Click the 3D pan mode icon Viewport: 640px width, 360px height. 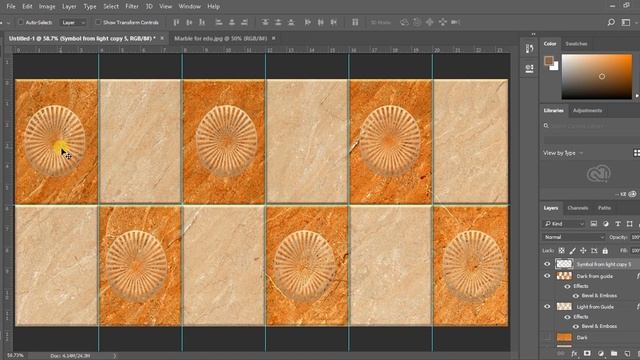429,22
